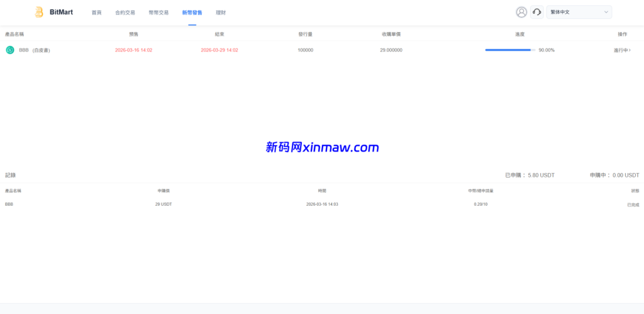Open customer support headset icon
Screen dimensions: 644x314
537,13
